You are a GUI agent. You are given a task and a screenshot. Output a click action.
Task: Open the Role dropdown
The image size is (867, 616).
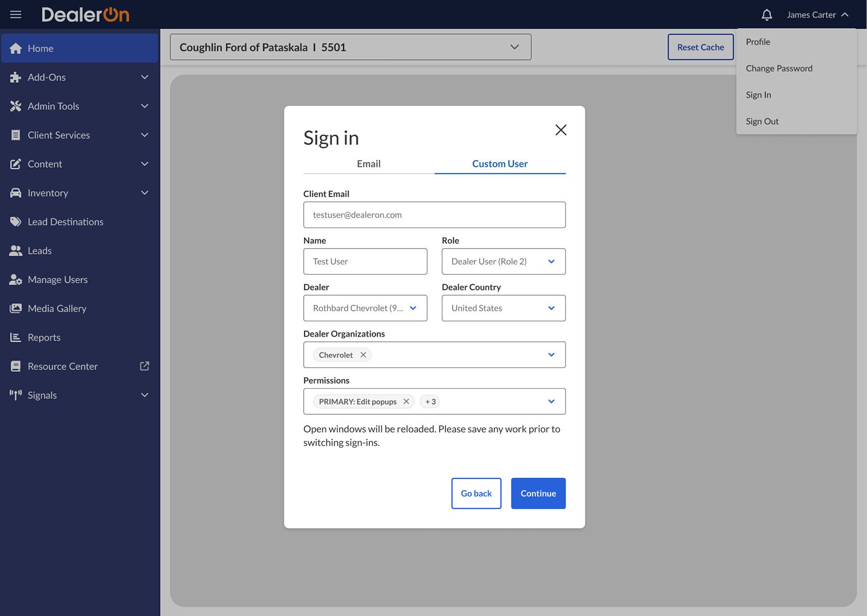pyautogui.click(x=503, y=261)
